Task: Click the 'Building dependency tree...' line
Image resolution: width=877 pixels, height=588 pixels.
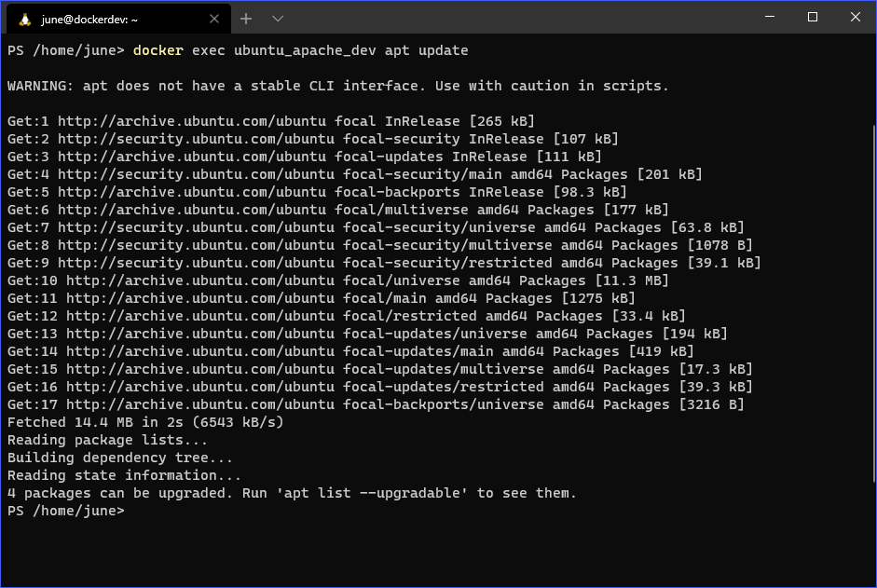Action: pos(119,458)
